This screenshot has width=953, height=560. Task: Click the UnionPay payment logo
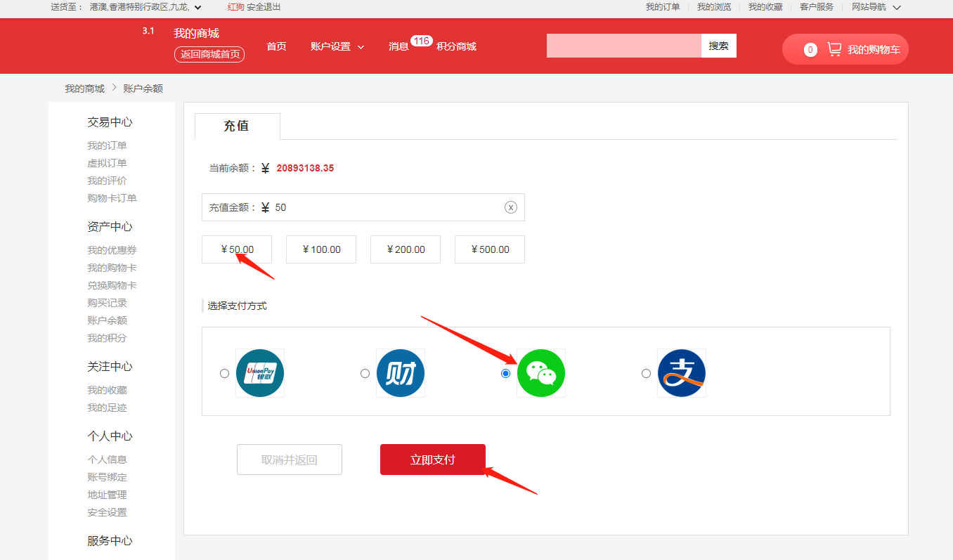coord(260,373)
